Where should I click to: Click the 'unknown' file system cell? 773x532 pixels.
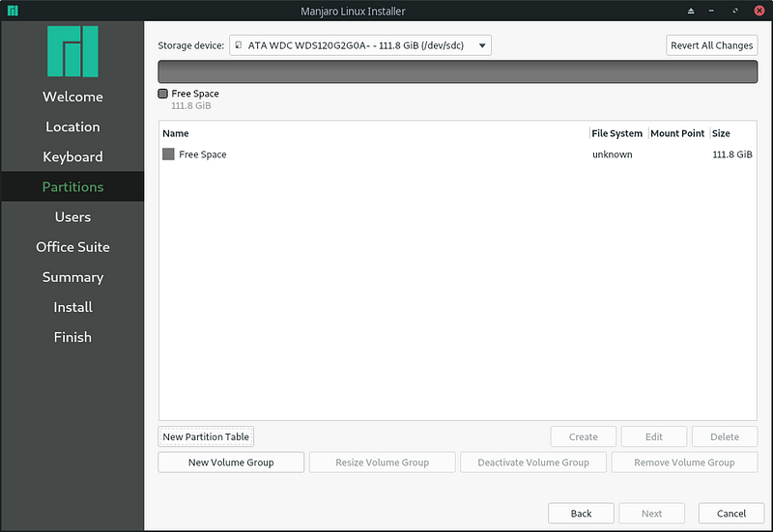[x=613, y=154]
